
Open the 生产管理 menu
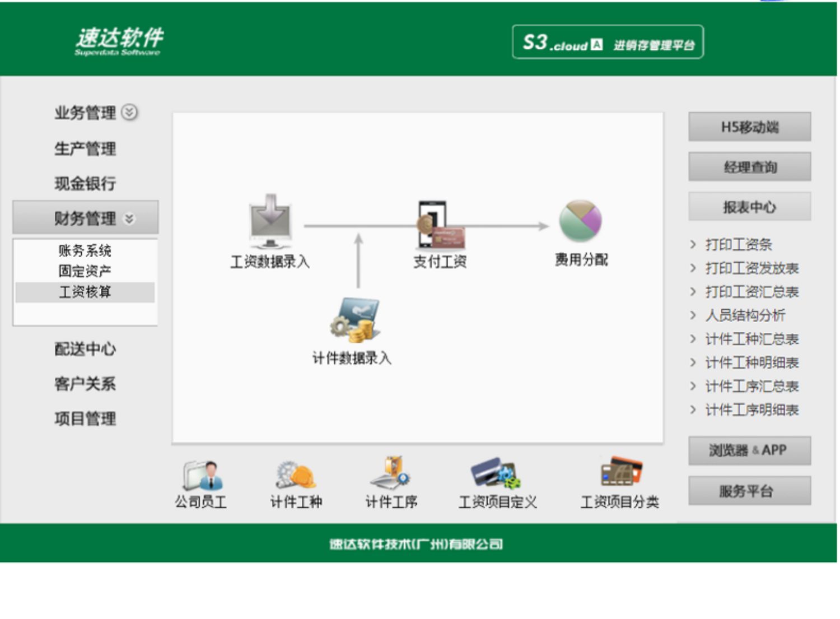(x=85, y=148)
